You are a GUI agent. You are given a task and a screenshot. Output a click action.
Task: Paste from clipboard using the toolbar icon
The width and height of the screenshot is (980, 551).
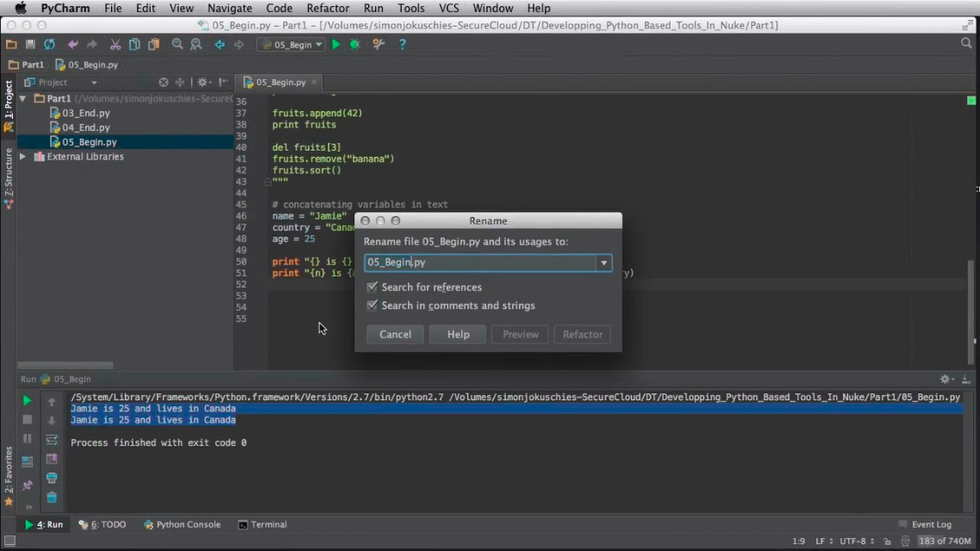point(153,44)
